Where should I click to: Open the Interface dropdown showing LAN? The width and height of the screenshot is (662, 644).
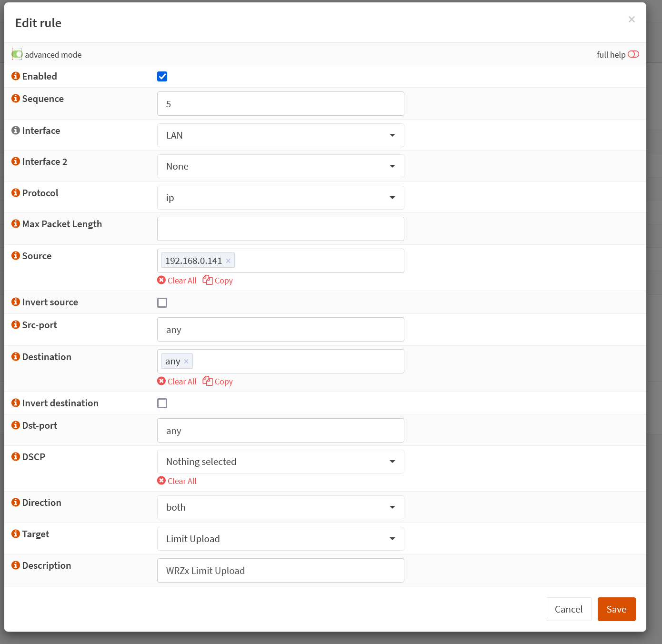point(281,135)
